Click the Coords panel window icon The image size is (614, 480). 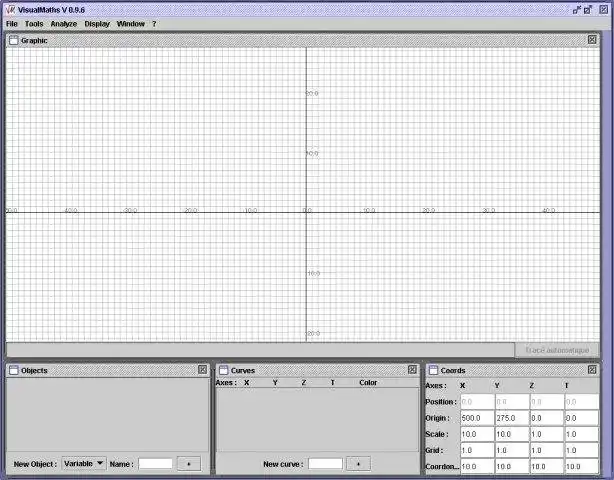pos(433,370)
